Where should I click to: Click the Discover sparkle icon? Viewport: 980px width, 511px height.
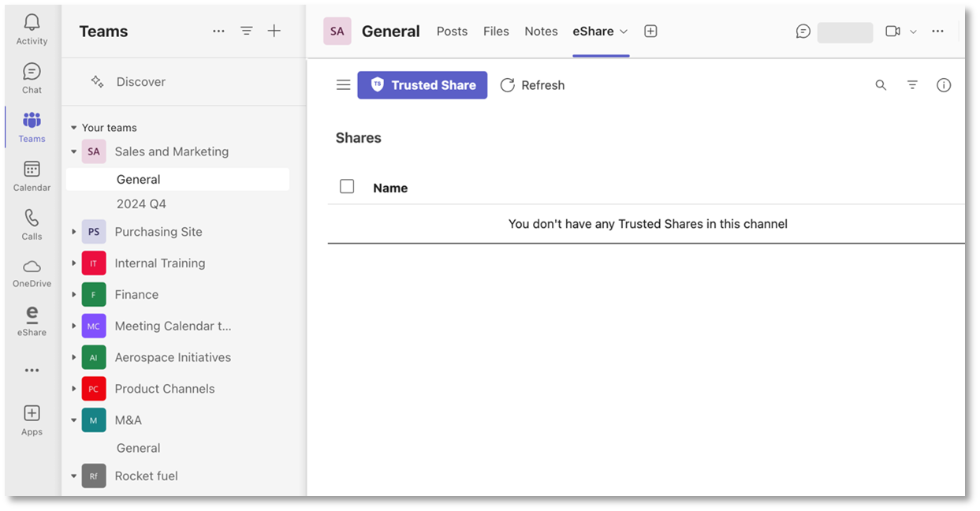(x=97, y=81)
